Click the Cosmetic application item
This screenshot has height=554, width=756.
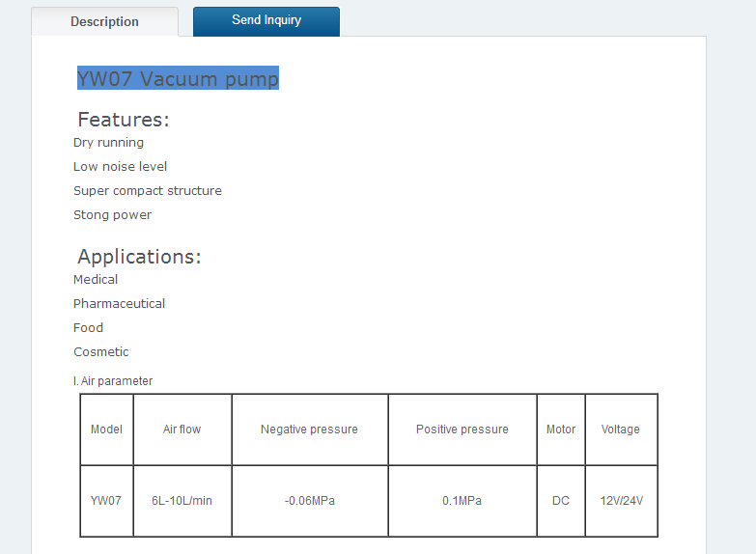(x=101, y=352)
